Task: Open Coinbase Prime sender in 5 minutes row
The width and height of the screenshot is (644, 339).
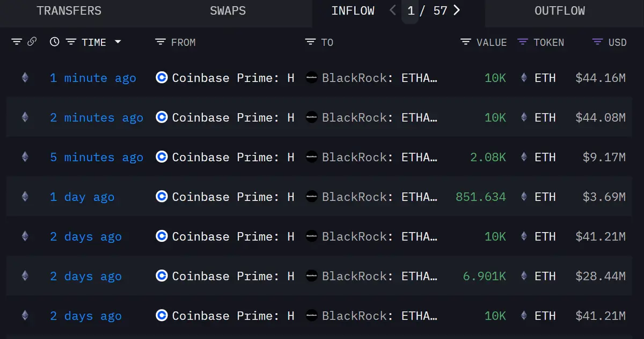Action: (x=233, y=157)
